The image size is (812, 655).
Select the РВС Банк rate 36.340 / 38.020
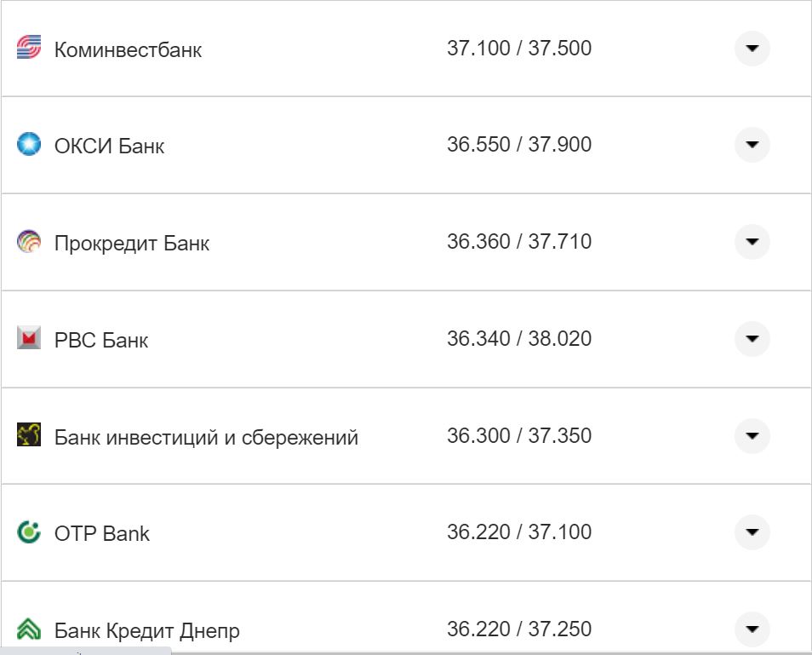[x=522, y=338]
